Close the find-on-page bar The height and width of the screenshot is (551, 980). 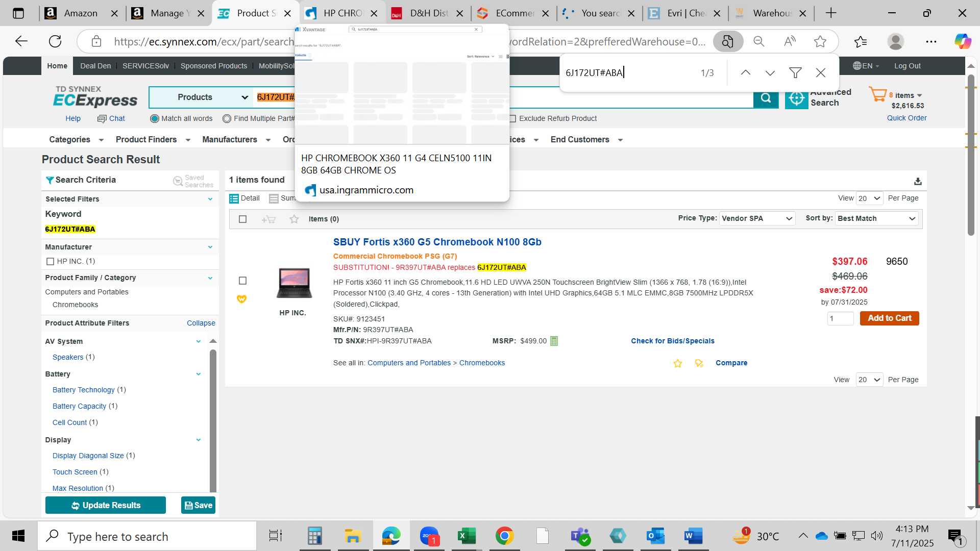pos(820,73)
